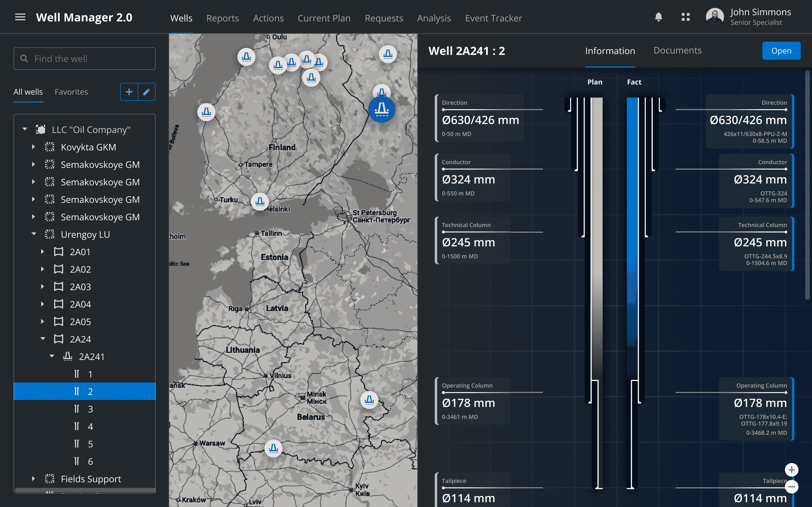Switch to Favorites wells tab

[x=71, y=92]
